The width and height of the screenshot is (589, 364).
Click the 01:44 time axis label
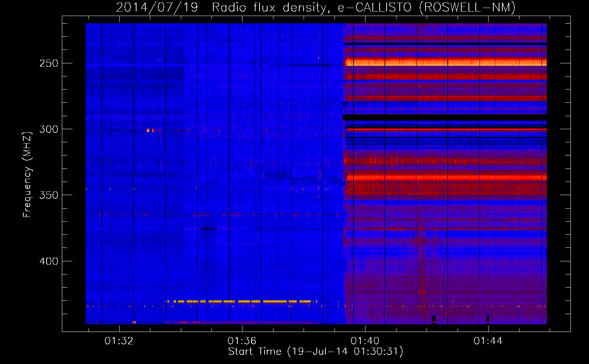tap(488, 341)
